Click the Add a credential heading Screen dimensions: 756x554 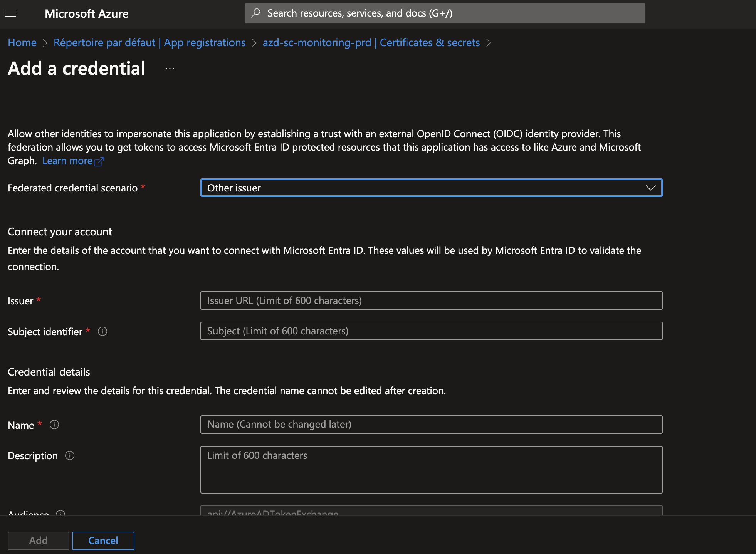pos(76,69)
